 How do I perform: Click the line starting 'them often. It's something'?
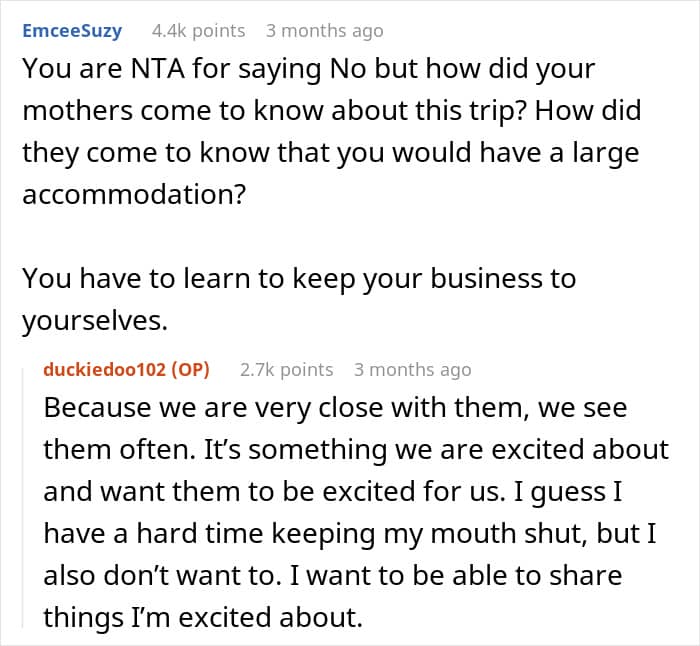pyautogui.click(x=356, y=450)
